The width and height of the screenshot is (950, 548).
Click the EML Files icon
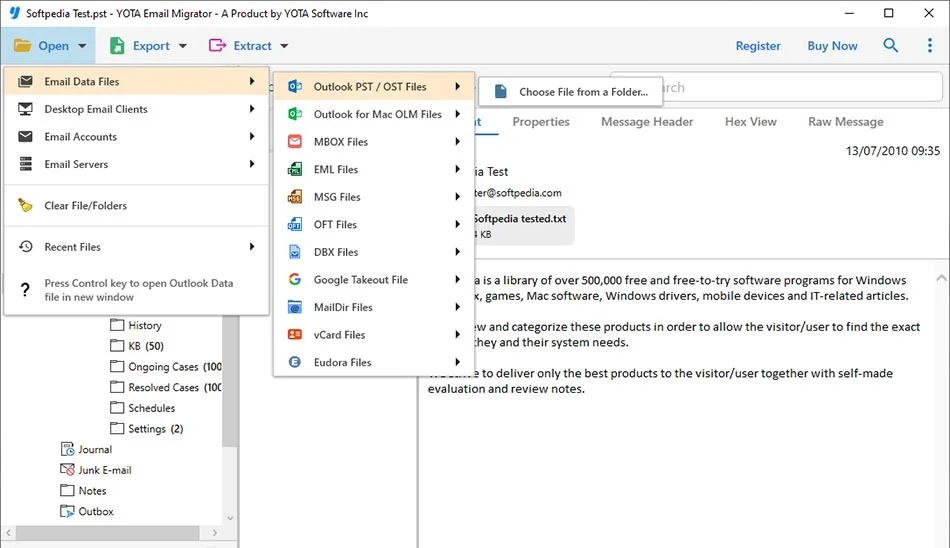295,169
